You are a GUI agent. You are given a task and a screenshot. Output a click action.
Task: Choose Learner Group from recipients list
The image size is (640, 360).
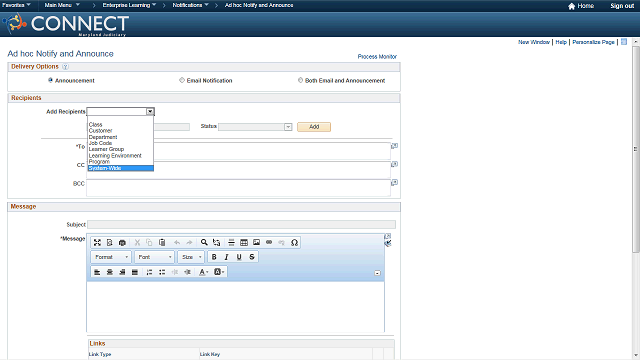(106, 149)
